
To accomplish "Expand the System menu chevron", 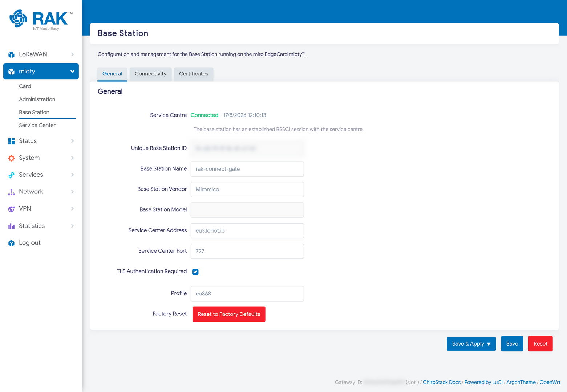I will coord(72,158).
